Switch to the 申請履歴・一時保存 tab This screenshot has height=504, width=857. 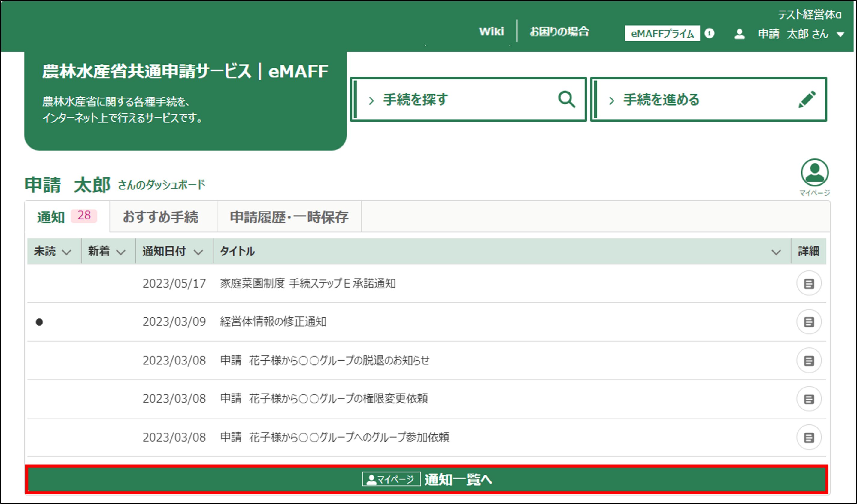point(289,217)
